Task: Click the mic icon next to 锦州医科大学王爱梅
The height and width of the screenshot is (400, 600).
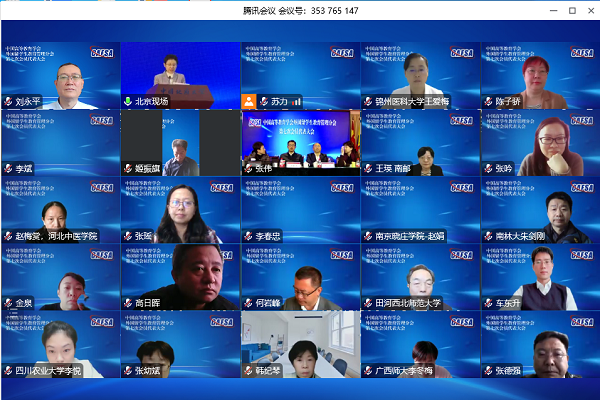Action: click(x=368, y=101)
